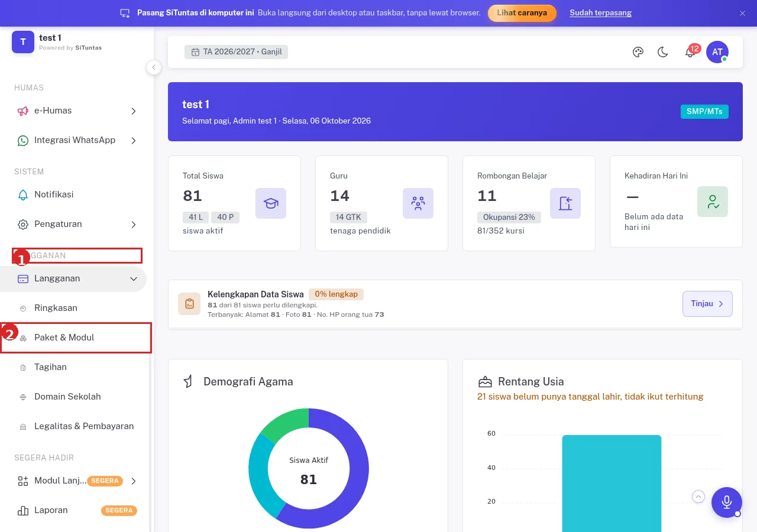Click the user-check icon in Kehadiran Hari Ini
Screen dimensions: 757x532
[713, 202]
